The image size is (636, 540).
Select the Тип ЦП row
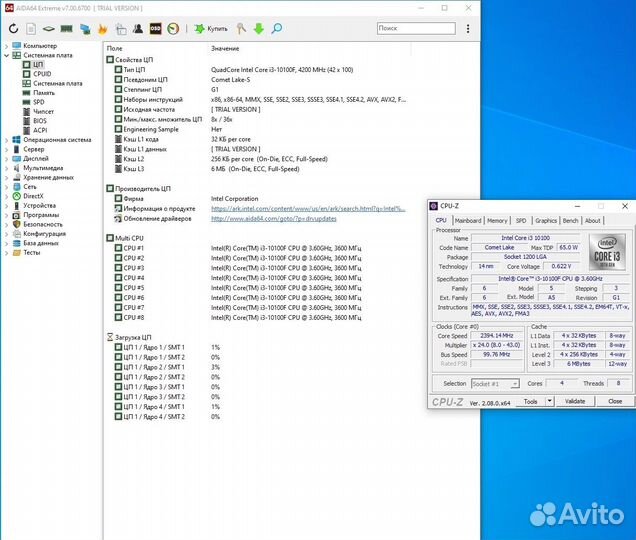point(256,69)
